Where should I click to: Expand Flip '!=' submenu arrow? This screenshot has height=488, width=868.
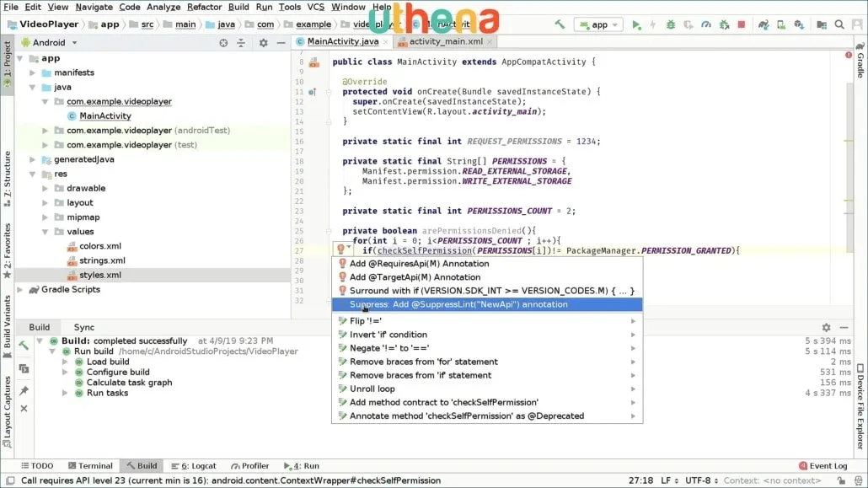click(633, 321)
